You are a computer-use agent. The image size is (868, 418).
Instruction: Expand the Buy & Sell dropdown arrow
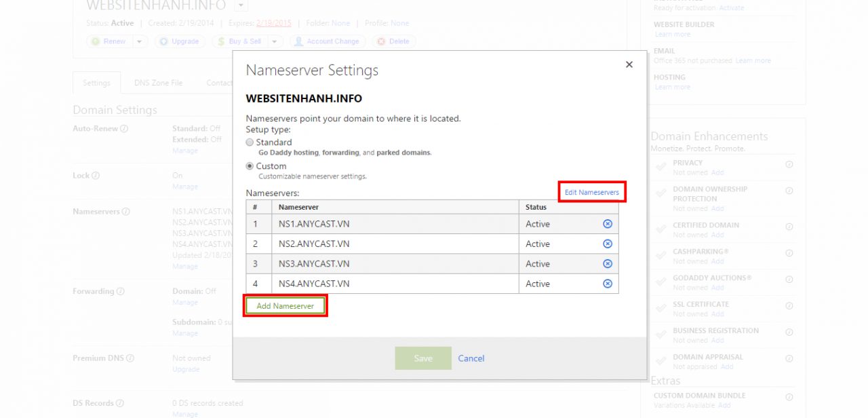coord(275,41)
